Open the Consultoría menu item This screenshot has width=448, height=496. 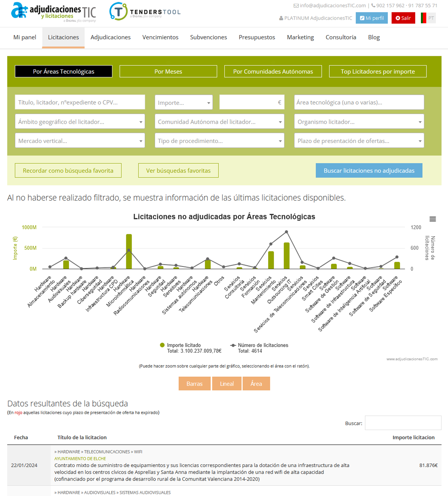(x=341, y=37)
